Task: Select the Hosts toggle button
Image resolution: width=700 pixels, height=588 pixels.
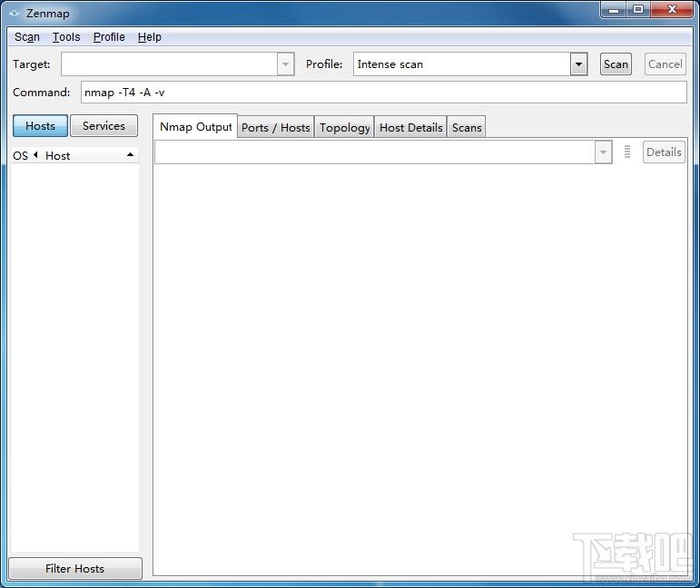Action: pyautogui.click(x=40, y=126)
